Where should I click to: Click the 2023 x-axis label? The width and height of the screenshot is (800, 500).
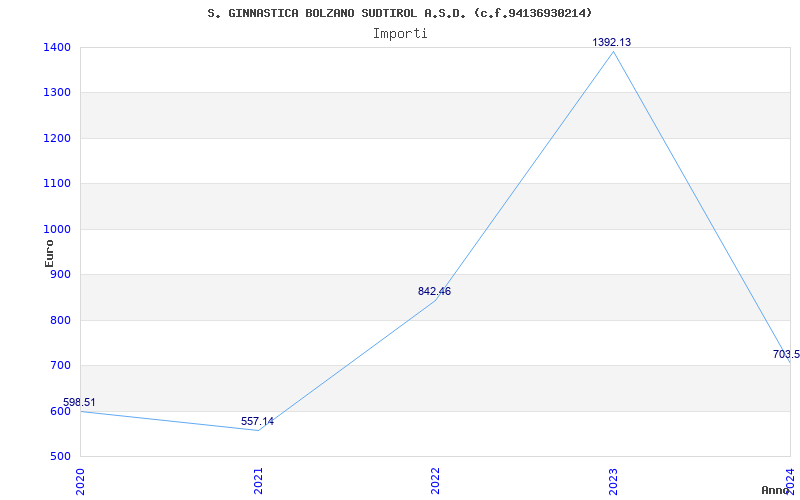(613, 481)
